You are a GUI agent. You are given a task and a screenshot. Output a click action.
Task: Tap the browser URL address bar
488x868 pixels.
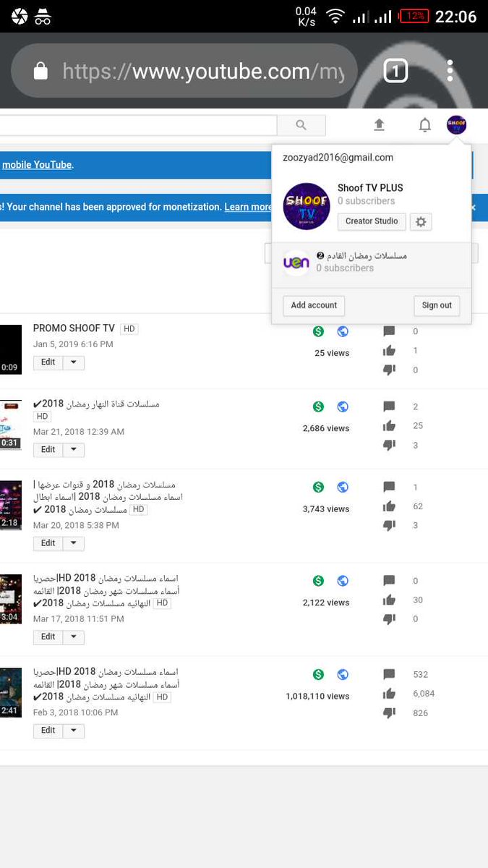184,71
